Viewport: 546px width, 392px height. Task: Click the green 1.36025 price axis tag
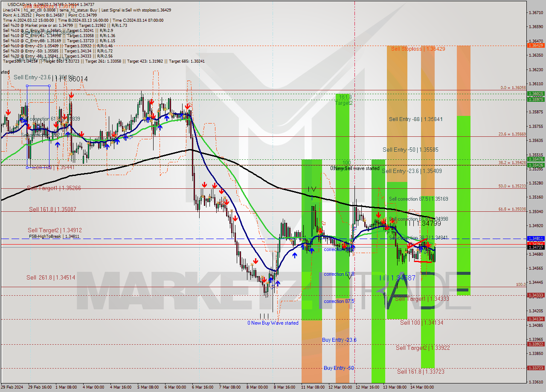coord(536,93)
